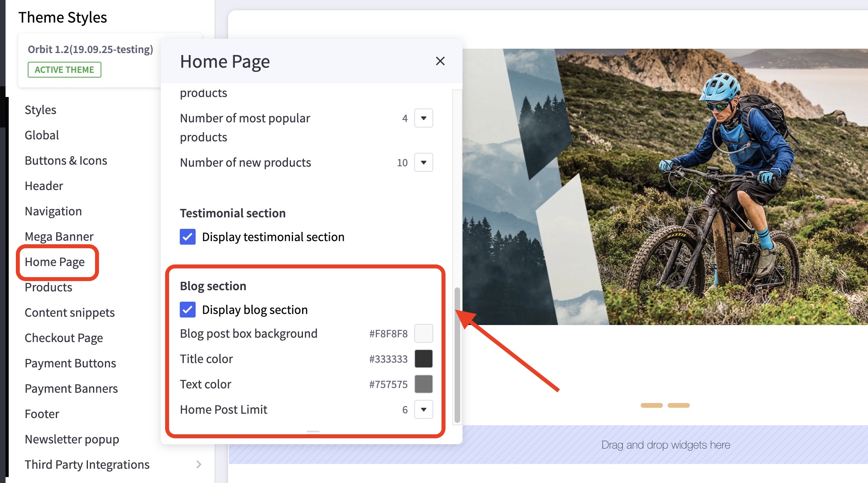The height and width of the screenshot is (483, 868).
Task: Click the ACTIVE THEME badge
Action: (x=64, y=70)
